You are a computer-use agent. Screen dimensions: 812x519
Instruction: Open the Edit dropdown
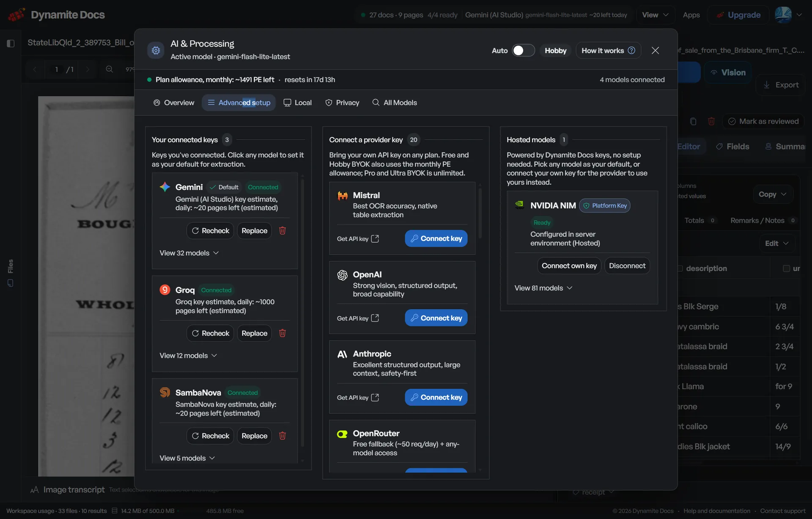point(777,243)
